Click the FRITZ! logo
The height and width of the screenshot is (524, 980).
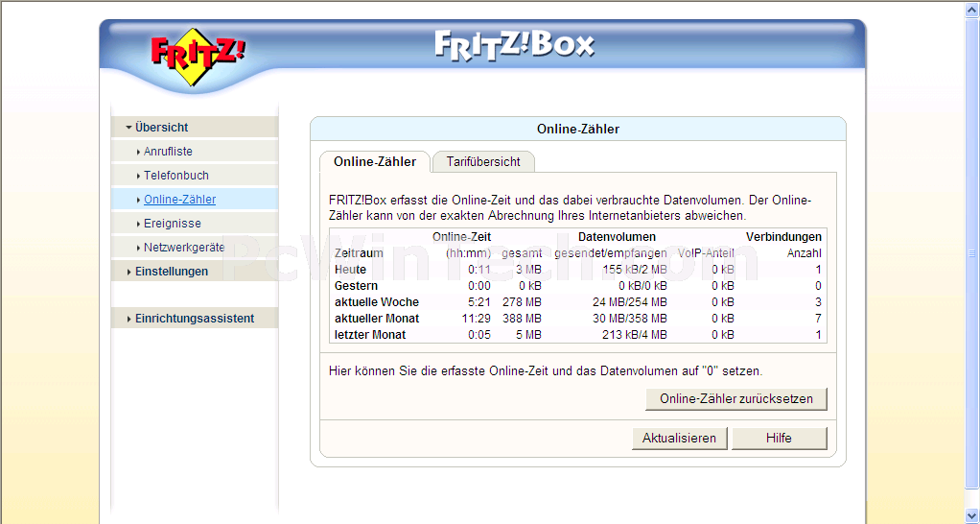(x=198, y=57)
